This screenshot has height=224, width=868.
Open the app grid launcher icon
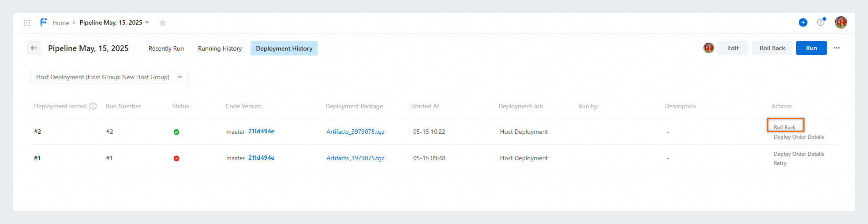point(27,23)
